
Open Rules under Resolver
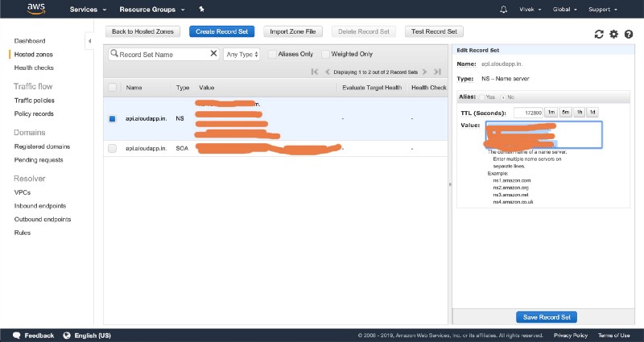pyautogui.click(x=23, y=233)
